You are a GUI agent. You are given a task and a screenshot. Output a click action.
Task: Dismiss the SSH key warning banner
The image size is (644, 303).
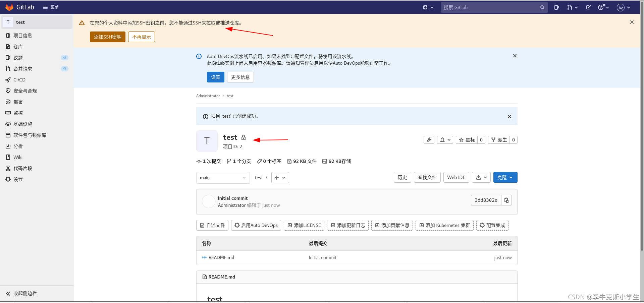[x=632, y=22]
